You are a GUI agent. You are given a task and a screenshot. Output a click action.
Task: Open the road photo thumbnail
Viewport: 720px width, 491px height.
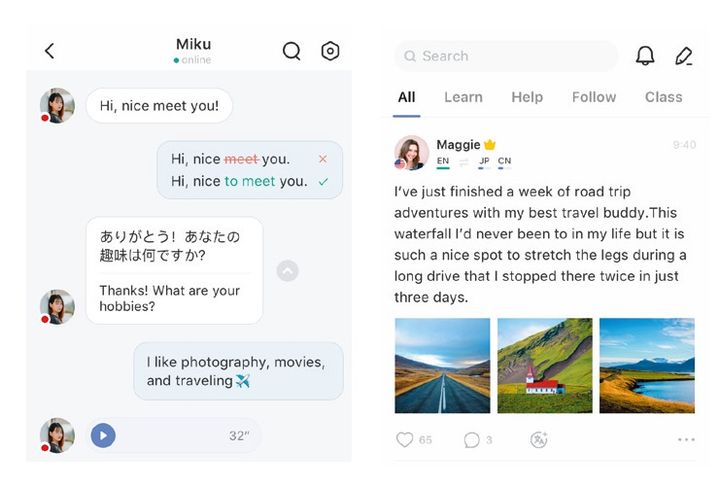click(442, 366)
